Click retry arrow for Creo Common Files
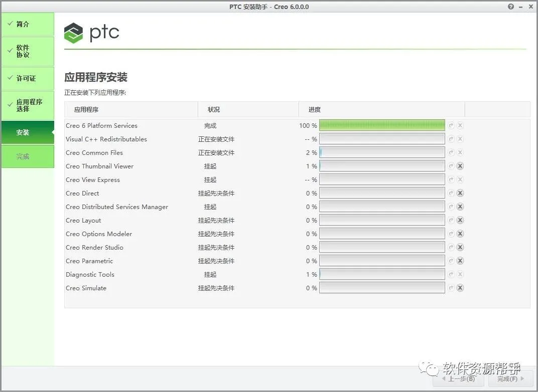 tap(451, 152)
